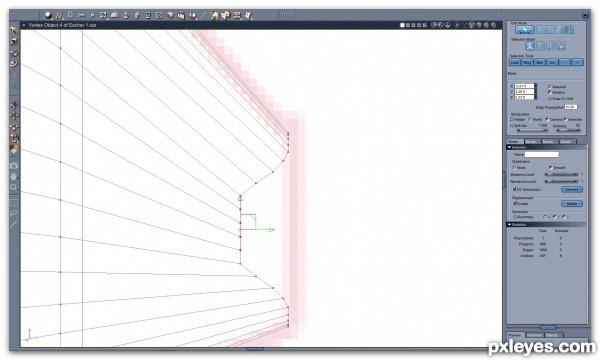Click the diagonal line icon in top toolbar

[x=203, y=15]
